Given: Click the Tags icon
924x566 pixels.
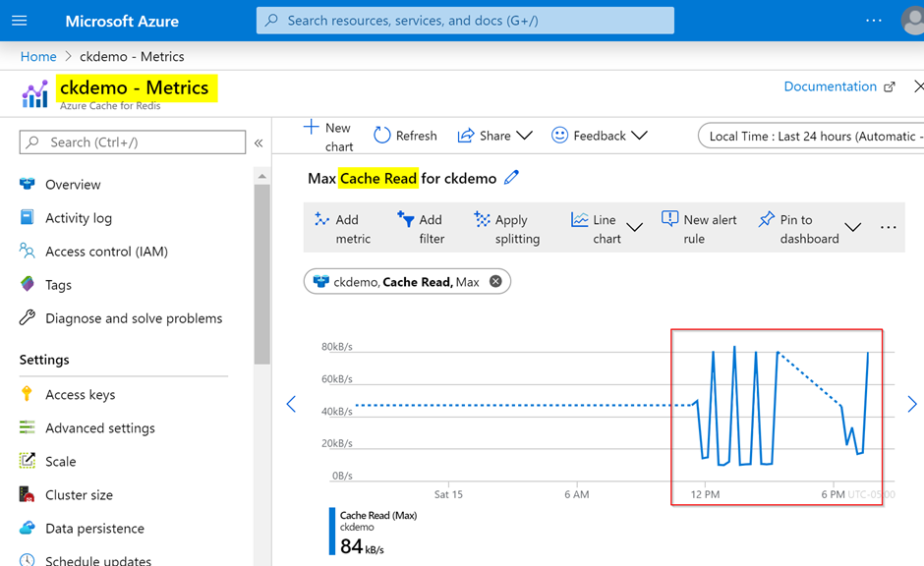Looking at the screenshot, I should [x=28, y=284].
